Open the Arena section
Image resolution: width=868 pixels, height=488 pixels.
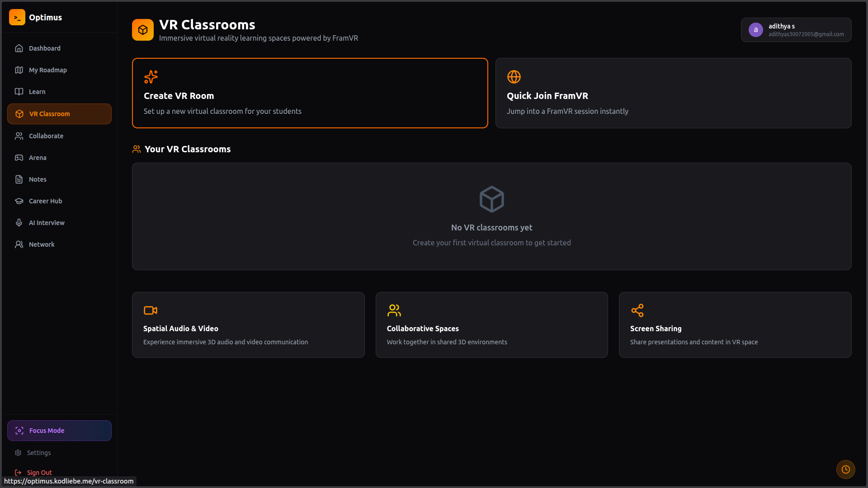tap(38, 158)
